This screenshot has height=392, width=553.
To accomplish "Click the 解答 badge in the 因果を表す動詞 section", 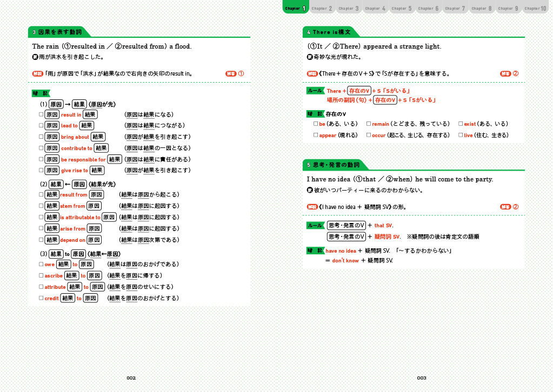I will pyautogui.click(x=231, y=73).
